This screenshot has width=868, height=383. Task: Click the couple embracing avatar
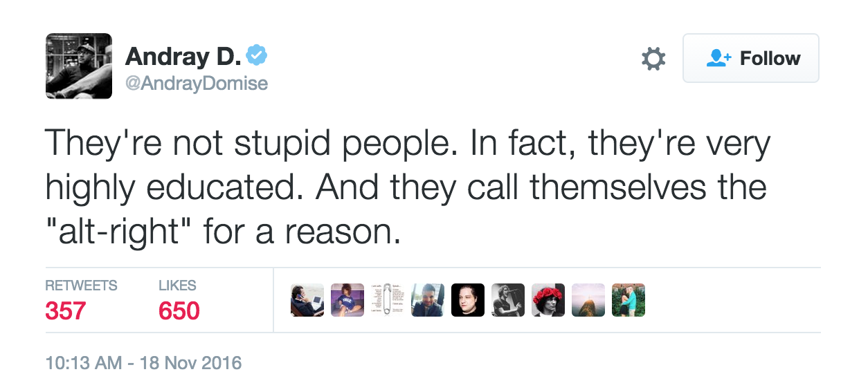[629, 300]
